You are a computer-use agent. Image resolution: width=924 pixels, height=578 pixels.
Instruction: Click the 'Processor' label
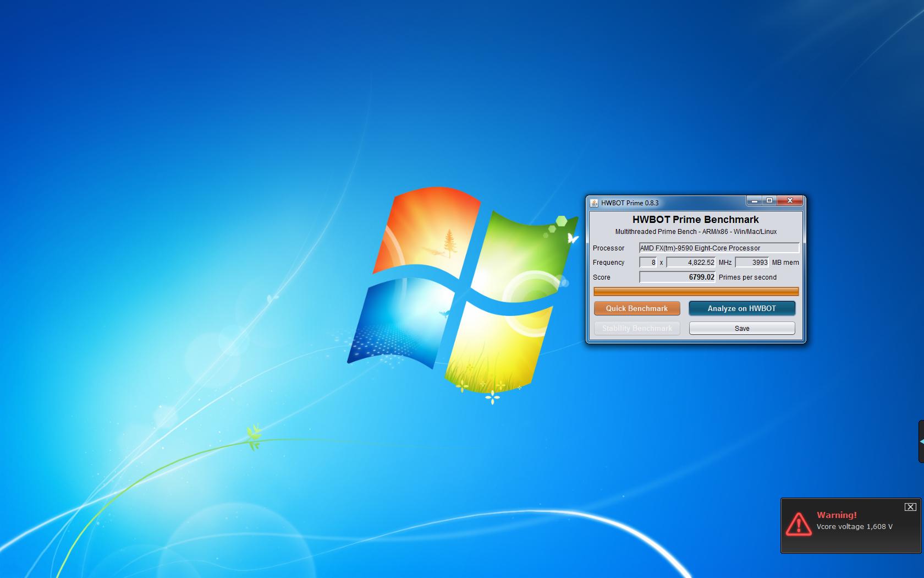coord(608,248)
